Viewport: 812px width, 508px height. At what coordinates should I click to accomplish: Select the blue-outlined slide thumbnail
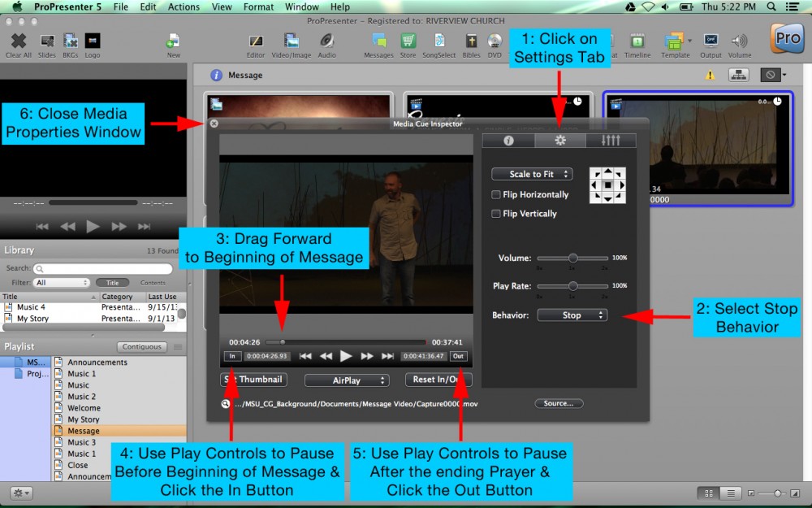click(698, 150)
